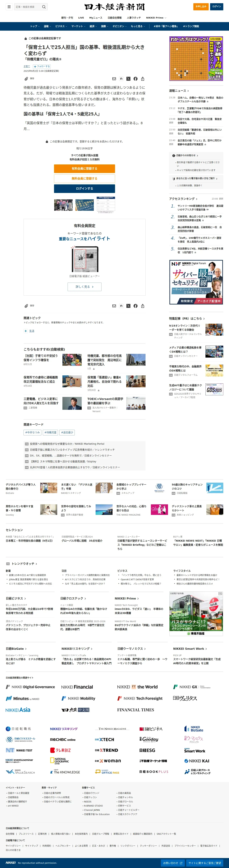Click お問い合わせ footer button
The image size is (229, 868).
click(173, 863)
